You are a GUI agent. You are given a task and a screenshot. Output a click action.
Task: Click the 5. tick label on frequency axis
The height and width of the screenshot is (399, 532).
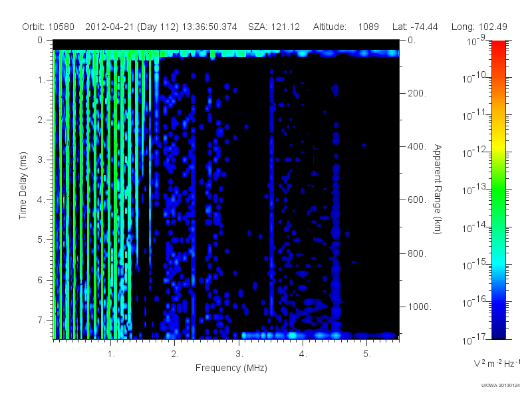[367, 354]
